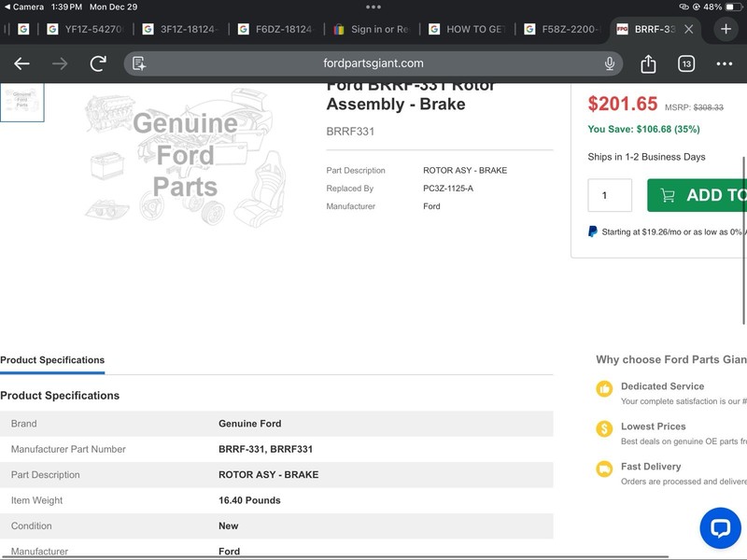Tap the three-dot multitasking control at top

373,7
